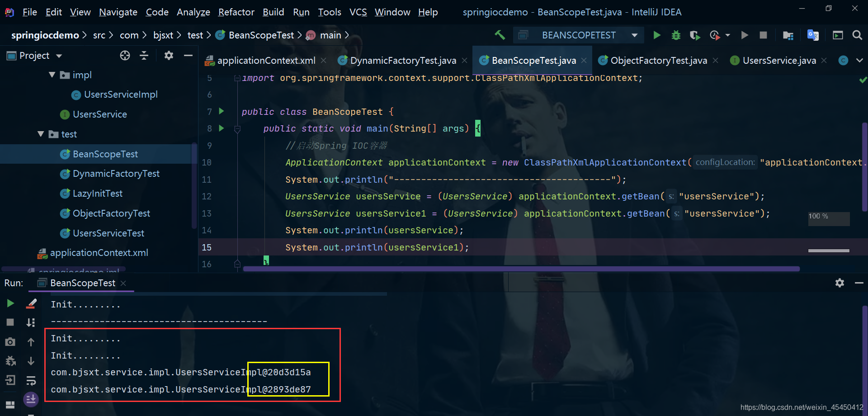Place cursor on line 15 println statement
The width and height of the screenshot is (868, 416).
[x=377, y=247]
